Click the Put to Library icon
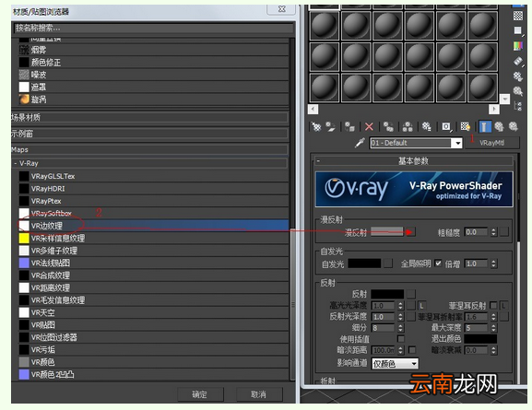 tap(427, 127)
